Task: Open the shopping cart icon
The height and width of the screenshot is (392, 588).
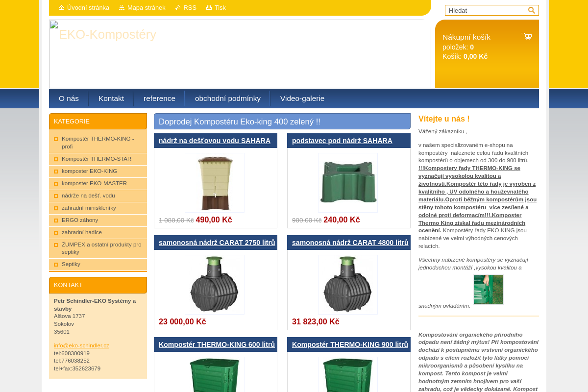Action: click(526, 36)
